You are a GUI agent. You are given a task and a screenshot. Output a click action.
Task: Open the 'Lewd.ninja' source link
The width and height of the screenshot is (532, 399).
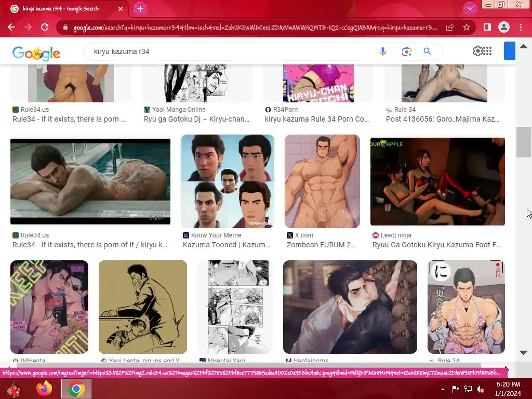coord(396,235)
